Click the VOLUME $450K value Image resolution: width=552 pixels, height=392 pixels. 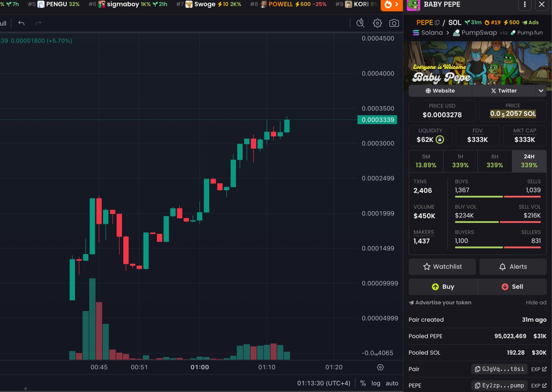click(x=424, y=216)
